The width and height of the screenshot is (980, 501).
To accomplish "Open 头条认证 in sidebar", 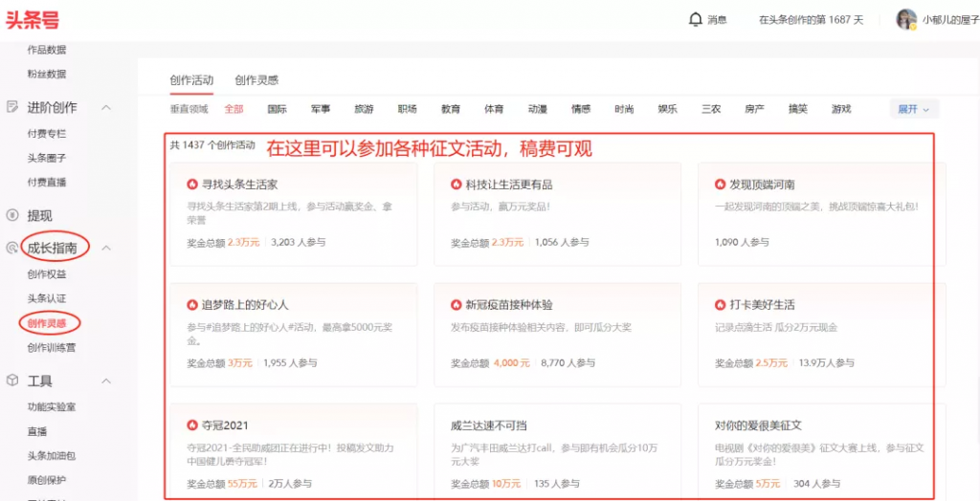I will [47, 298].
